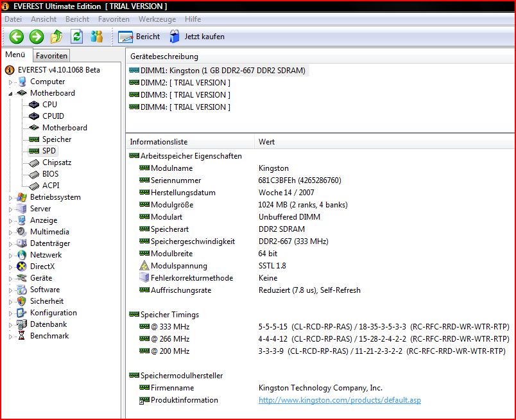The height and width of the screenshot is (420, 516).
Task: Click the CPU chip icon in tree
Action: pos(34,105)
